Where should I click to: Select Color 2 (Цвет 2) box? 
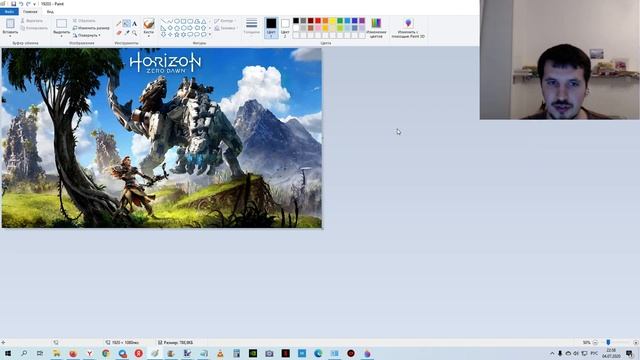point(285,28)
